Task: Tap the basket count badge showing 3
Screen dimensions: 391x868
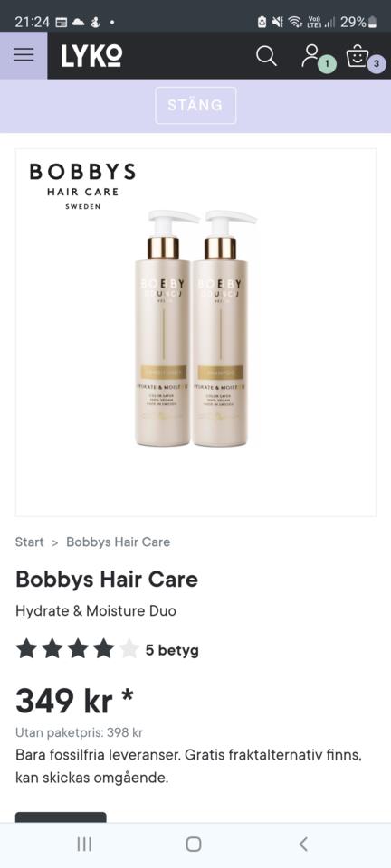Action: click(377, 64)
